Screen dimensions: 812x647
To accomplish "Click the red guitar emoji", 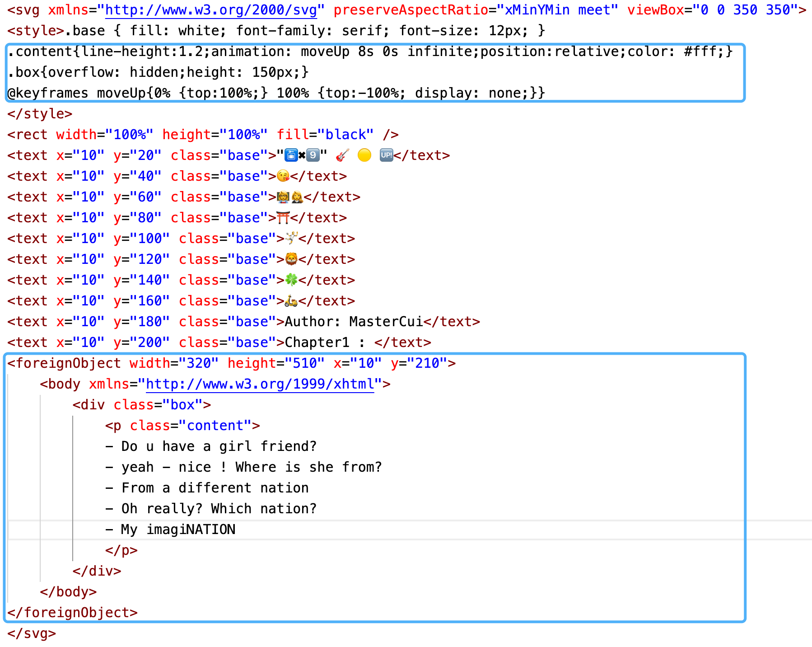I will coord(343,155).
